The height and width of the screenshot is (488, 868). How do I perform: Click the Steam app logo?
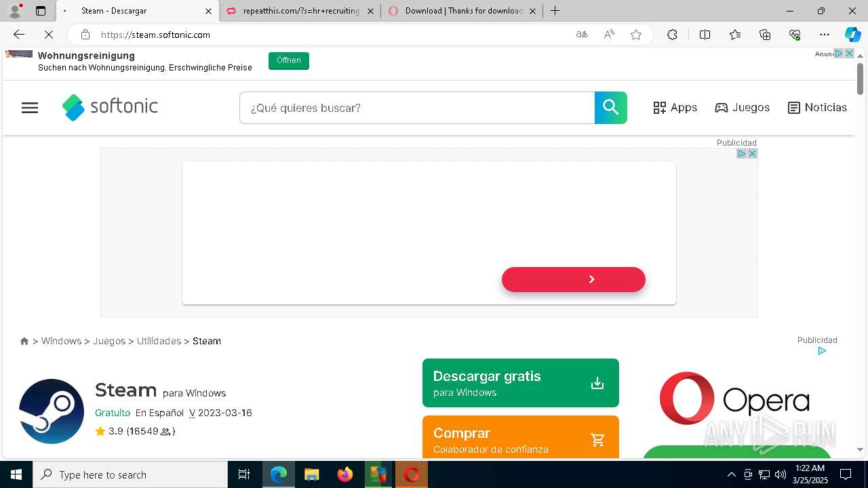tap(52, 411)
